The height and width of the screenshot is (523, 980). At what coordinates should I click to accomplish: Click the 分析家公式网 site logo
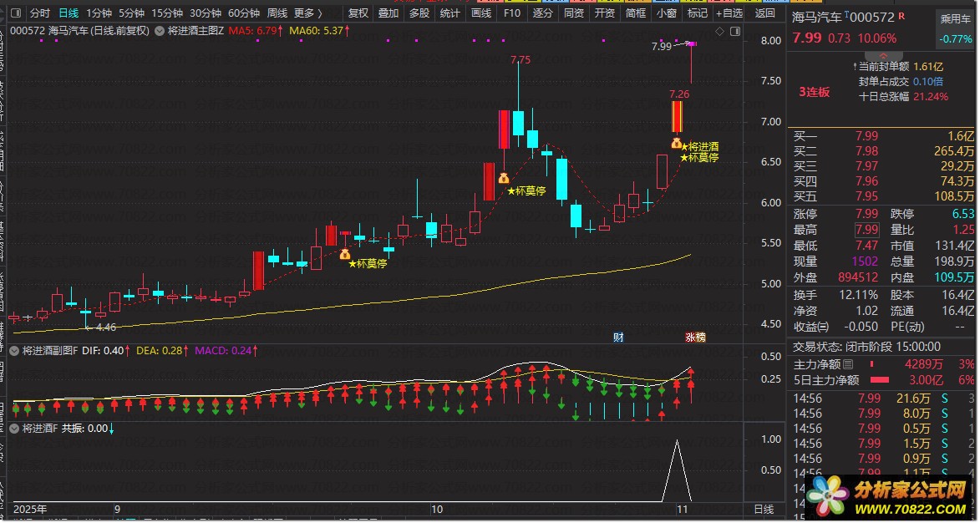click(890, 497)
